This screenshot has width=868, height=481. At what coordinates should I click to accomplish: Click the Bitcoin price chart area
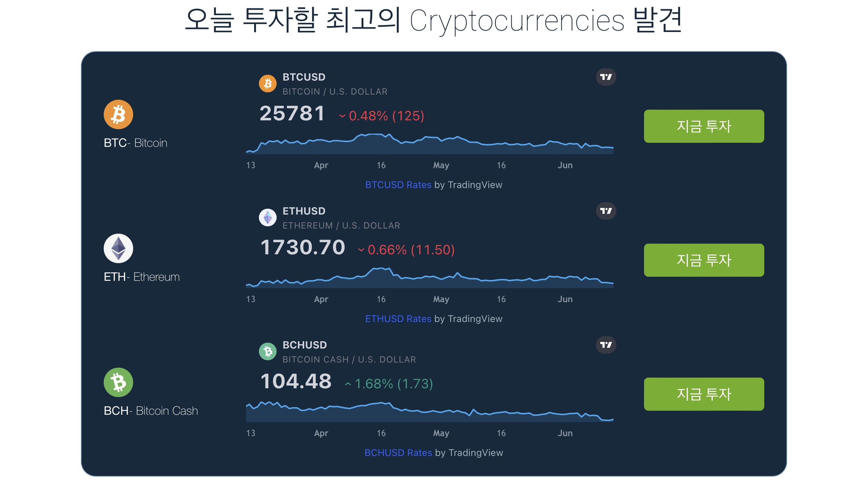pos(430,144)
